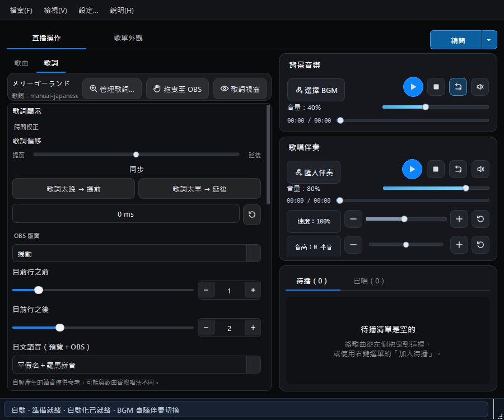Open the 檢視(V) menu
The width and height of the screenshot is (504, 420).
point(55,10)
